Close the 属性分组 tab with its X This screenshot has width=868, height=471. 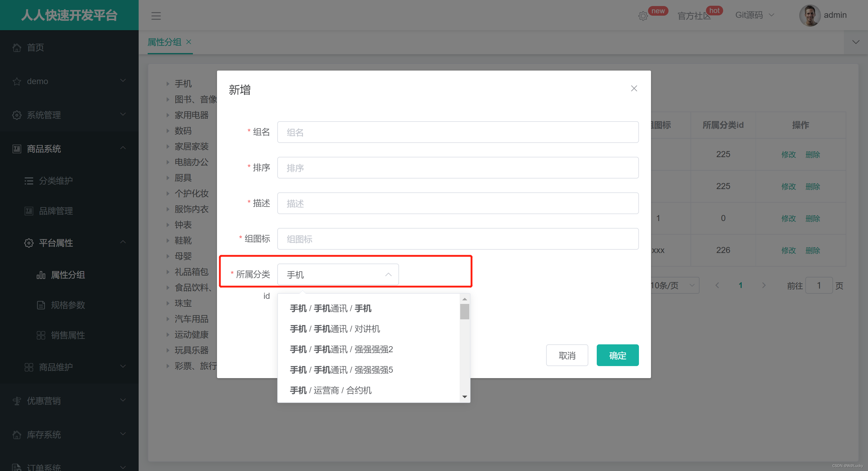click(189, 42)
